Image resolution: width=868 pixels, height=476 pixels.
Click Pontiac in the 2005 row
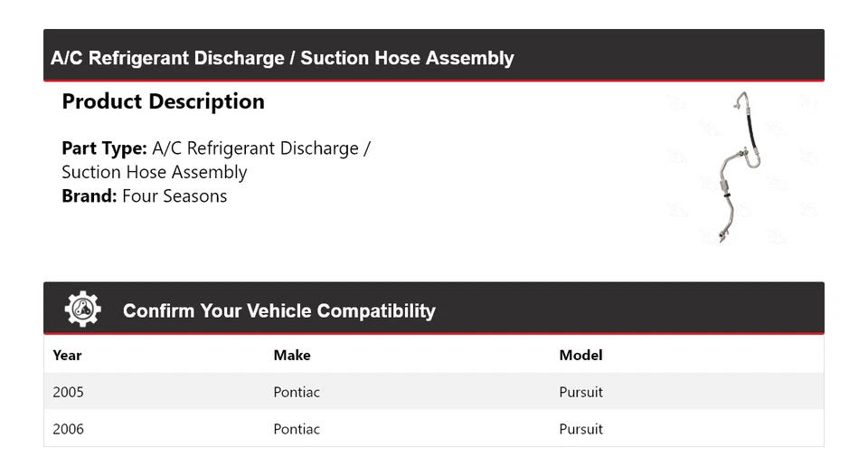click(297, 392)
